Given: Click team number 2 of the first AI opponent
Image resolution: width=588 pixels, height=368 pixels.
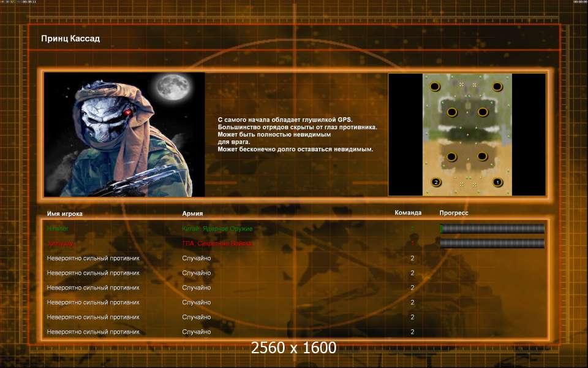Looking at the screenshot, I should pos(412,258).
